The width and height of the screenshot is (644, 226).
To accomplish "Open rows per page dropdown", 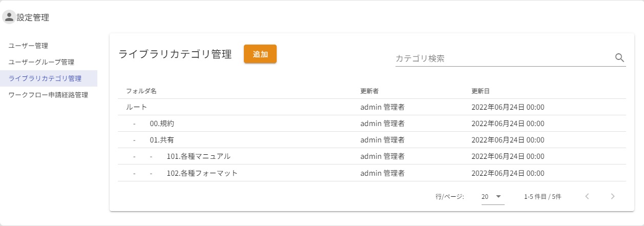I will coord(492,196).
